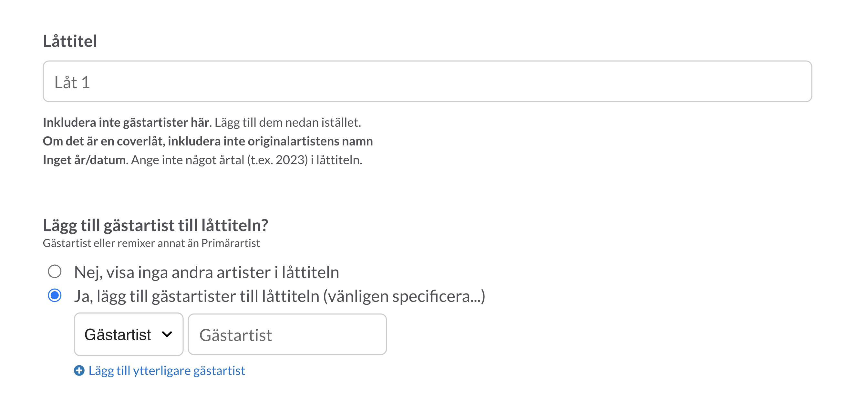Click the chevron arrow in Gästartist dropdown

coord(167,335)
